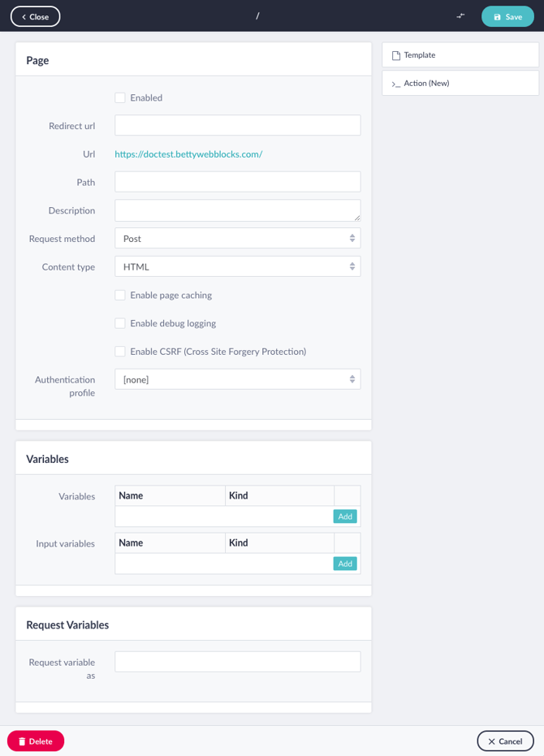Open the Content type dropdown

pos(238,266)
